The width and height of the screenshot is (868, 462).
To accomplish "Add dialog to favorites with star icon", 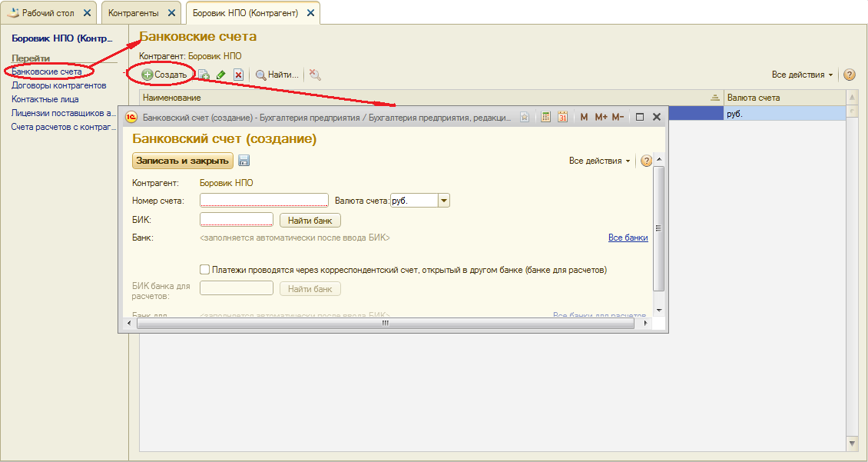I will (525, 117).
